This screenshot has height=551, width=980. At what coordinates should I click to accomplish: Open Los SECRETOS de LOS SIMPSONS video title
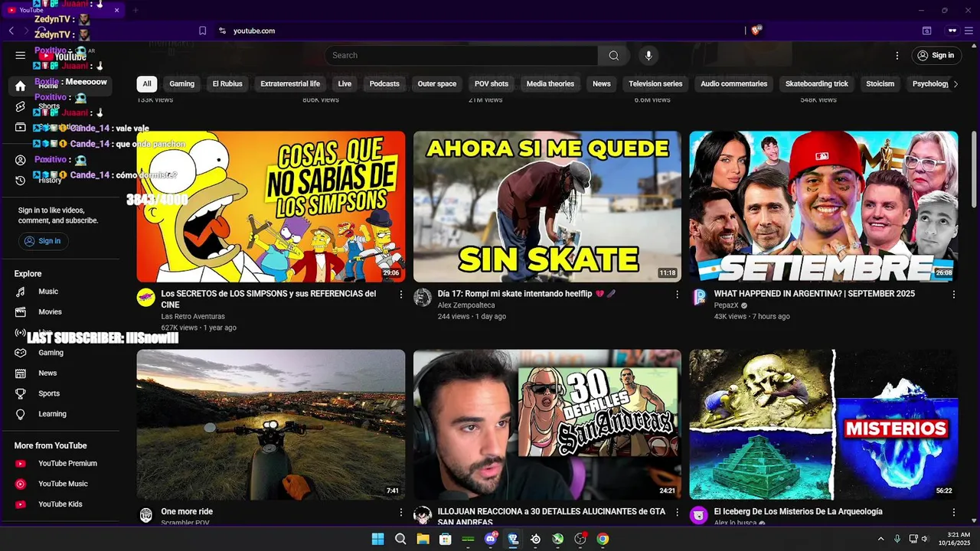pyautogui.click(x=268, y=299)
